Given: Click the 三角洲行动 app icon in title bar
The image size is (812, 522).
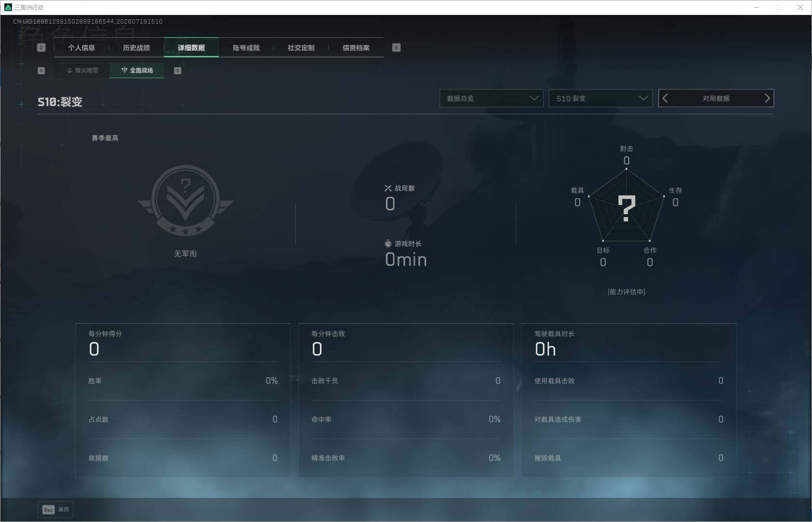Looking at the screenshot, I should [x=8, y=7].
